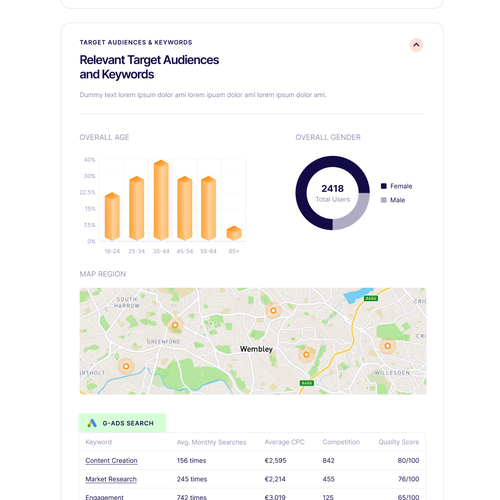Click the Female legend color swatch

384,186
